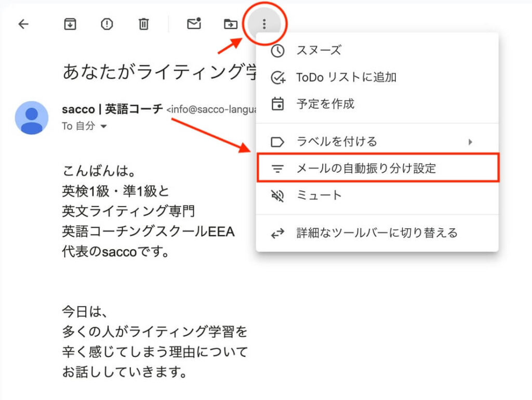Click the snooze clock icon
532x400 pixels.
278,50
